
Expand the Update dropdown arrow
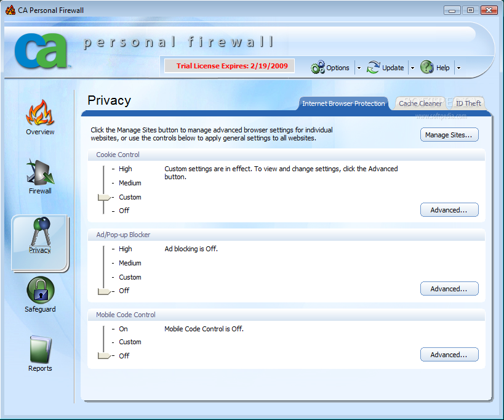coord(413,68)
